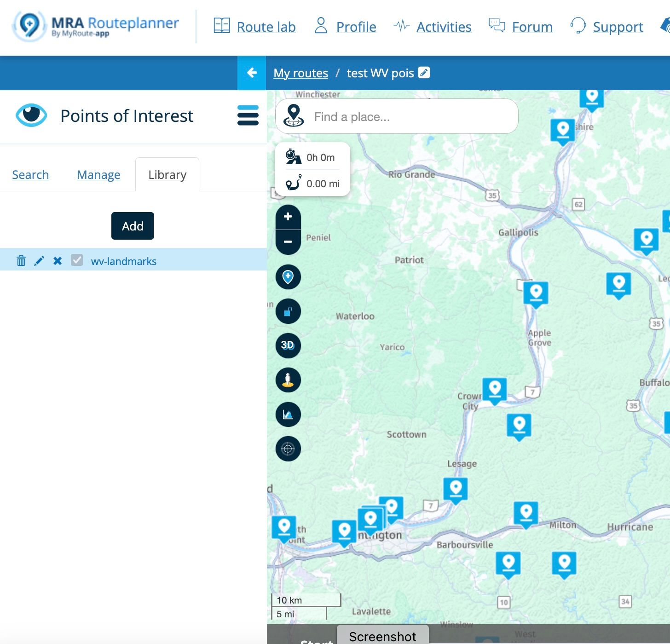Click the add waypoint pin button
The height and width of the screenshot is (644, 670).
click(288, 277)
